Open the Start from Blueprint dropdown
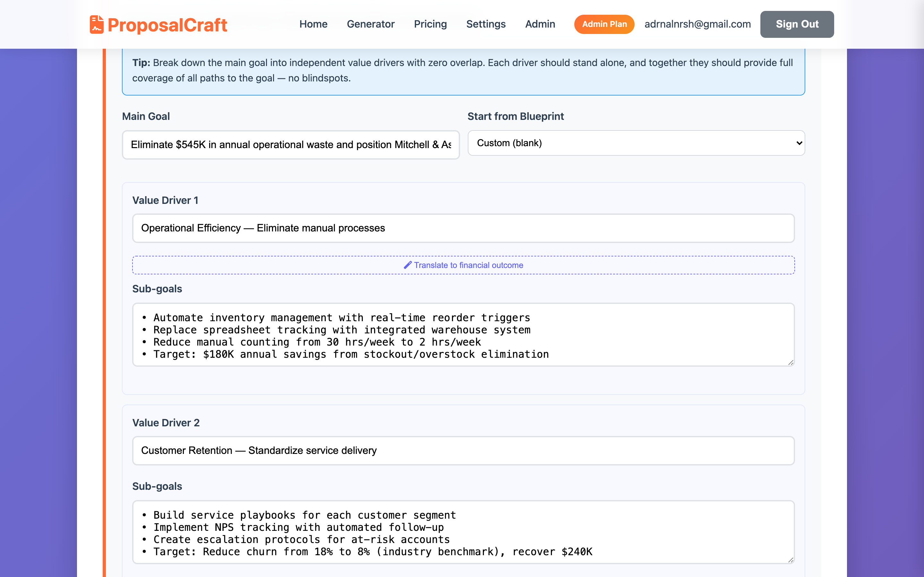This screenshot has width=924, height=577. click(636, 143)
